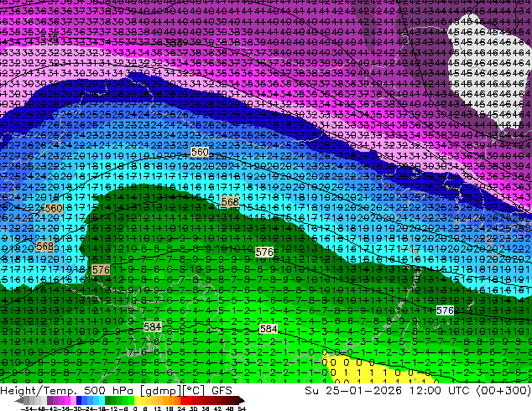Click the dark right arrow of the color scale
Viewport: 532px width, 411px height.
pos(241,400)
